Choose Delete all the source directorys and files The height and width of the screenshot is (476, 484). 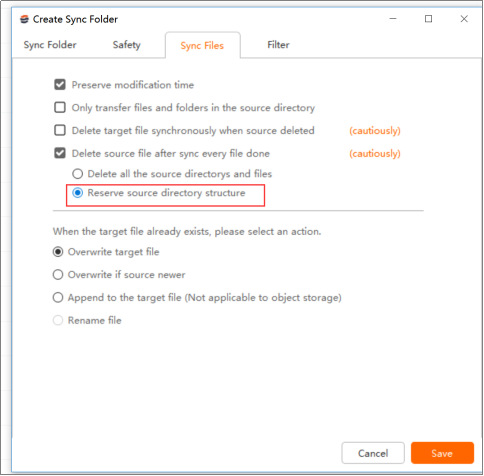pos(78,174)
